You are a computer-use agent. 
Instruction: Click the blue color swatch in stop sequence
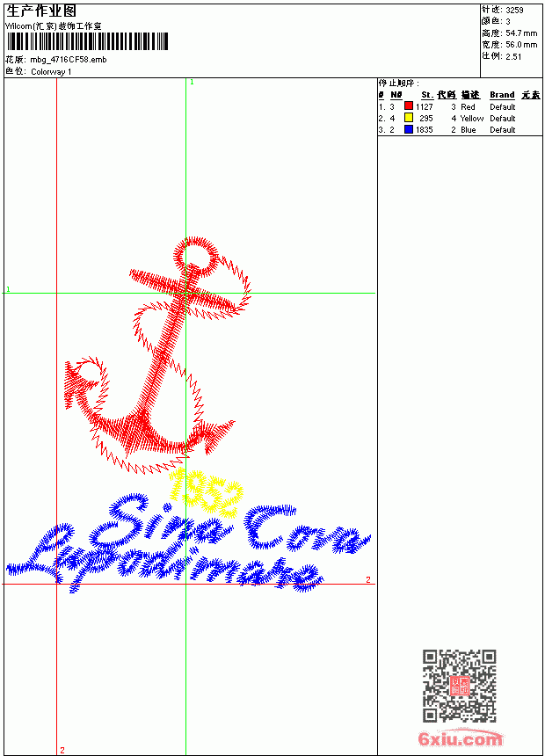[x=409, y=129]
